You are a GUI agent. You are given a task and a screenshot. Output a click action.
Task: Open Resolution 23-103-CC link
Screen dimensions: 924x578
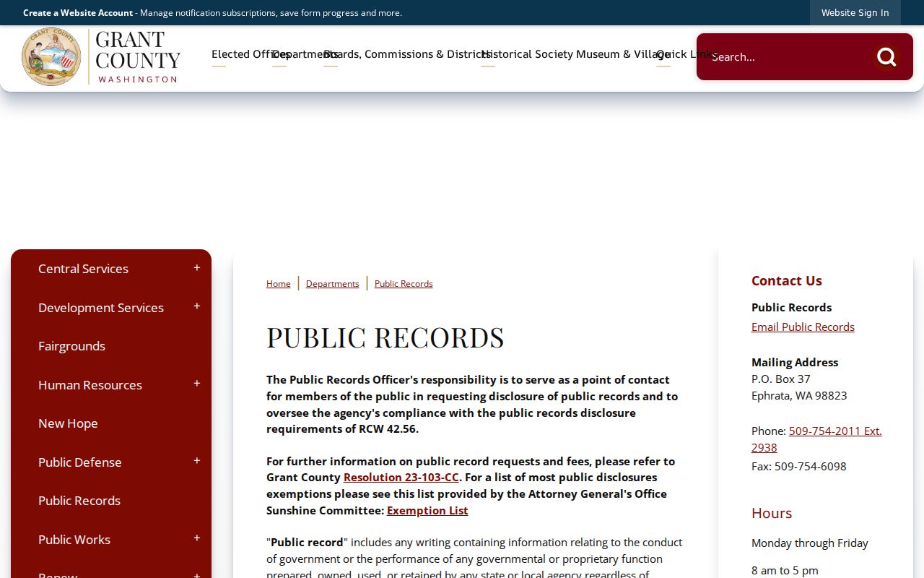point(401,478)
